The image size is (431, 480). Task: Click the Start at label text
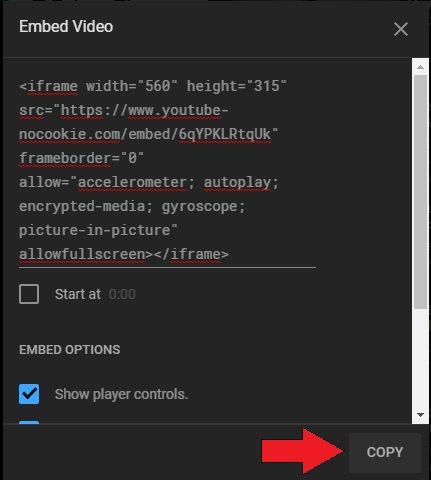pos(78,294)
